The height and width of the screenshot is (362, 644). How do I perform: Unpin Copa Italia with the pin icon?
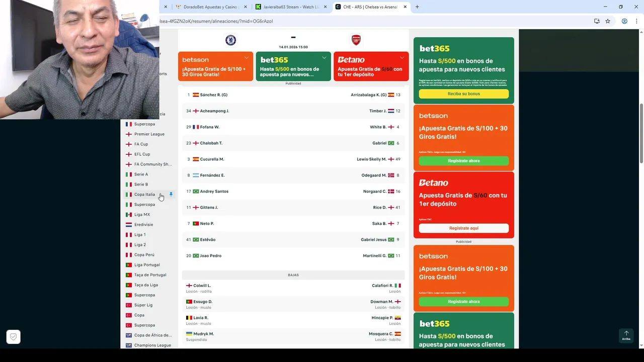(x=171, y=194)
